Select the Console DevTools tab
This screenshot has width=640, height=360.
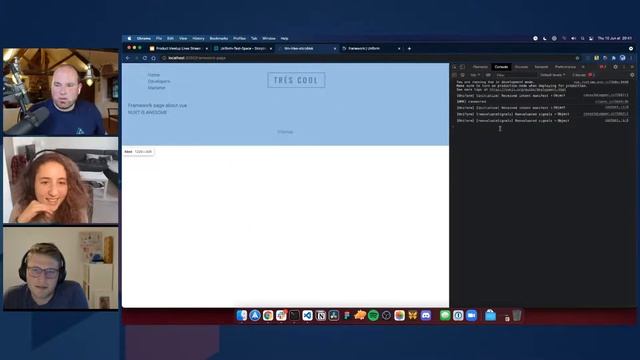[501, 67]
